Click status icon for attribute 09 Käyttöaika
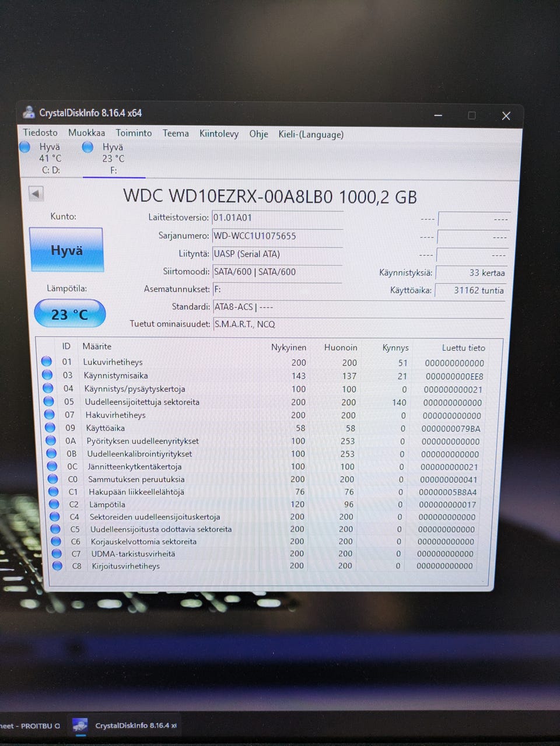This screenshot has height=746, width=560. (x=50, y=427)
